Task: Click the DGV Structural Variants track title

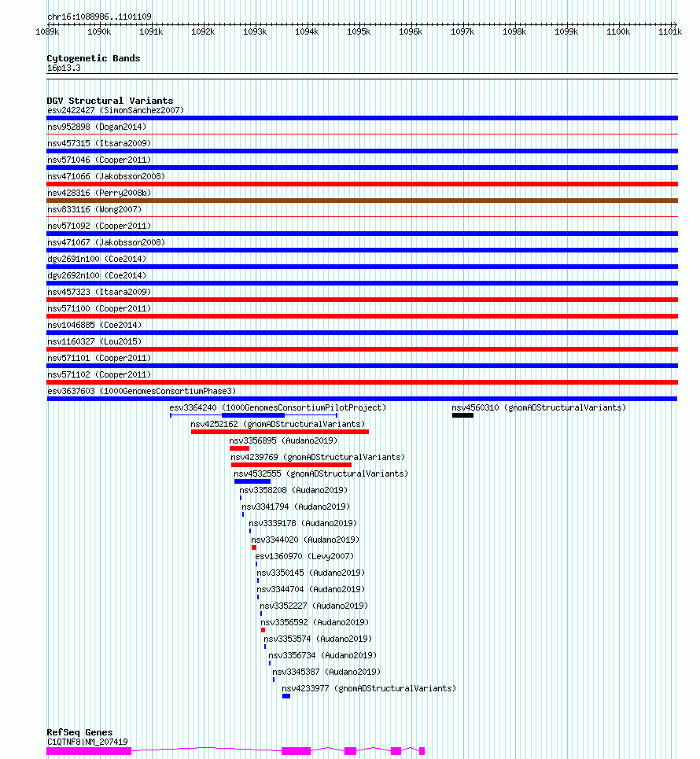Action: click(110, 101)
